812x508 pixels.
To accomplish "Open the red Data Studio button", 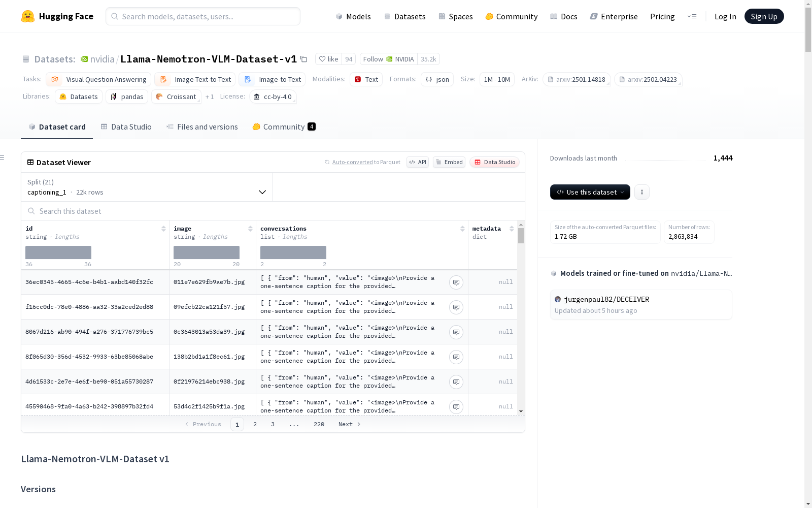I will coord(495,162).
